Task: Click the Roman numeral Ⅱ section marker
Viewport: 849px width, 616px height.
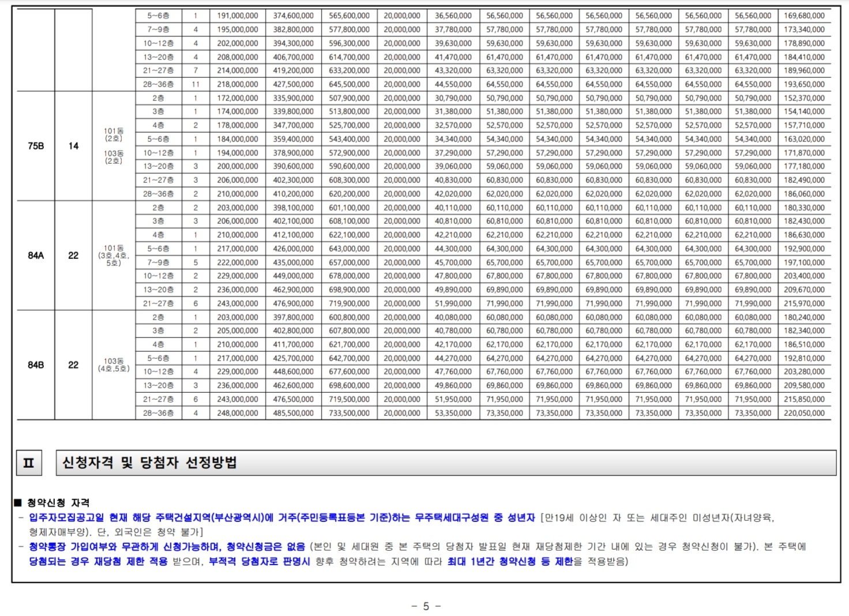Action: pyautogui.click(x=29, y=463)
